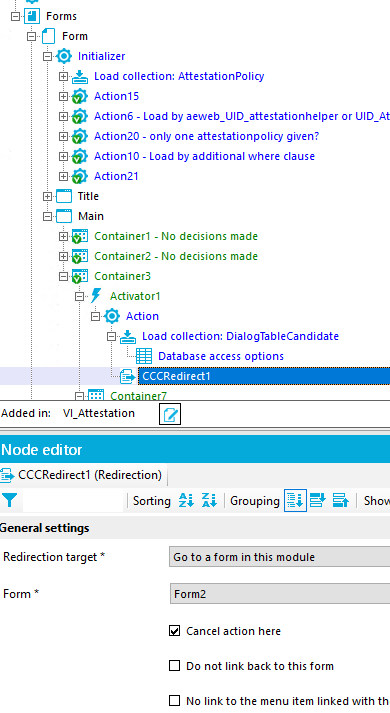390x713 pixels.
Task: Select Database access options row
Action: [x=220, y=356]
